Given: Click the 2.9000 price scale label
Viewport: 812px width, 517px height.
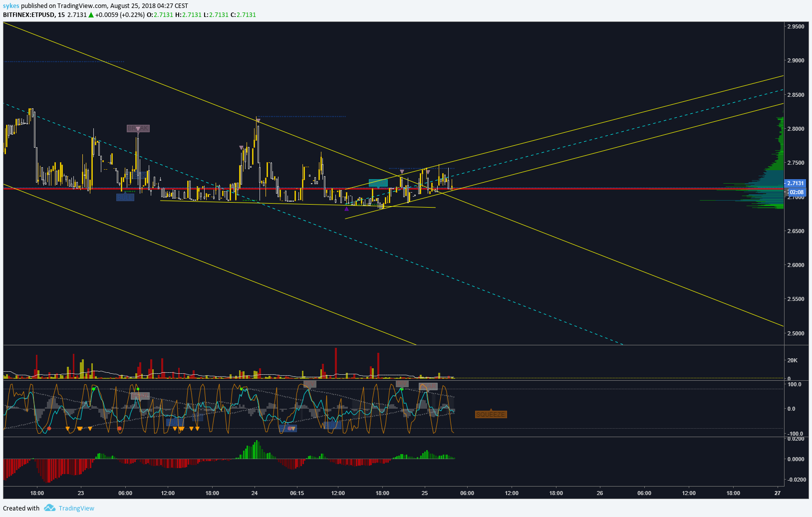Looking at the screenshot, I should [796, 60].
